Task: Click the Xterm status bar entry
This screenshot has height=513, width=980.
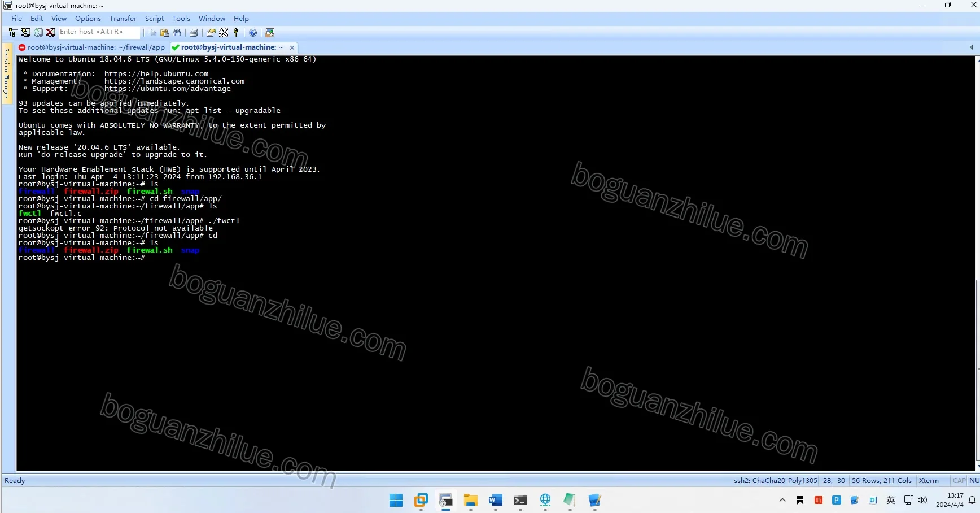Action: (x=929, y=481)
